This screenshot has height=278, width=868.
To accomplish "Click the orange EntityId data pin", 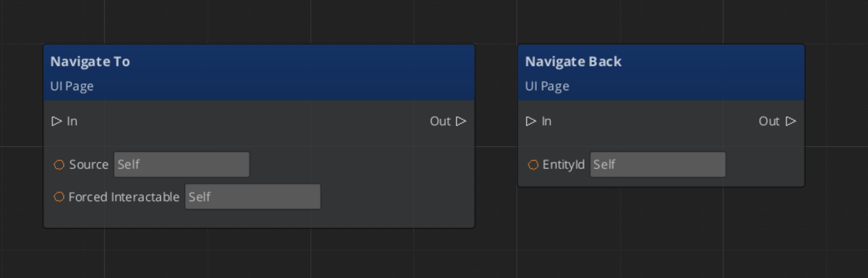I will [533, 165].
